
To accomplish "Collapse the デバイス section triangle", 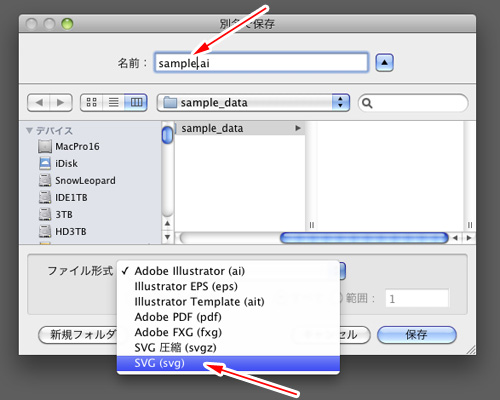I will click(29, 130).
